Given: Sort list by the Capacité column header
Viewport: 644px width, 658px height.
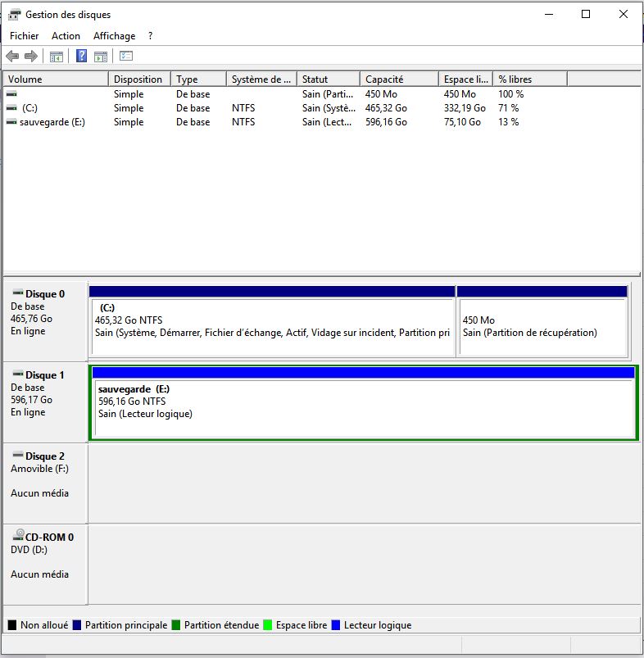Looking at the screenshot, I should (x=398, y=79).
